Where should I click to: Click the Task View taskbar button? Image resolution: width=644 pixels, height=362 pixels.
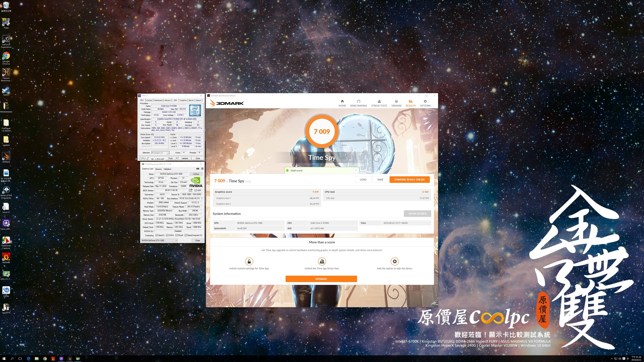point(20,358)
